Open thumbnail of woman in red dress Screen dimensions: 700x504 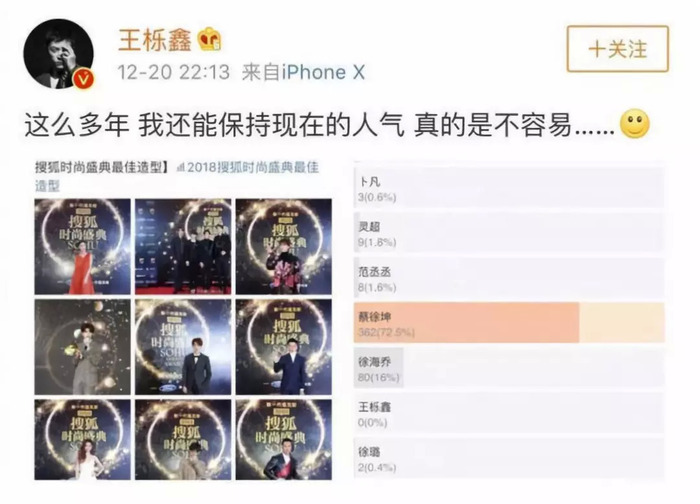click(x=83, y=246)
